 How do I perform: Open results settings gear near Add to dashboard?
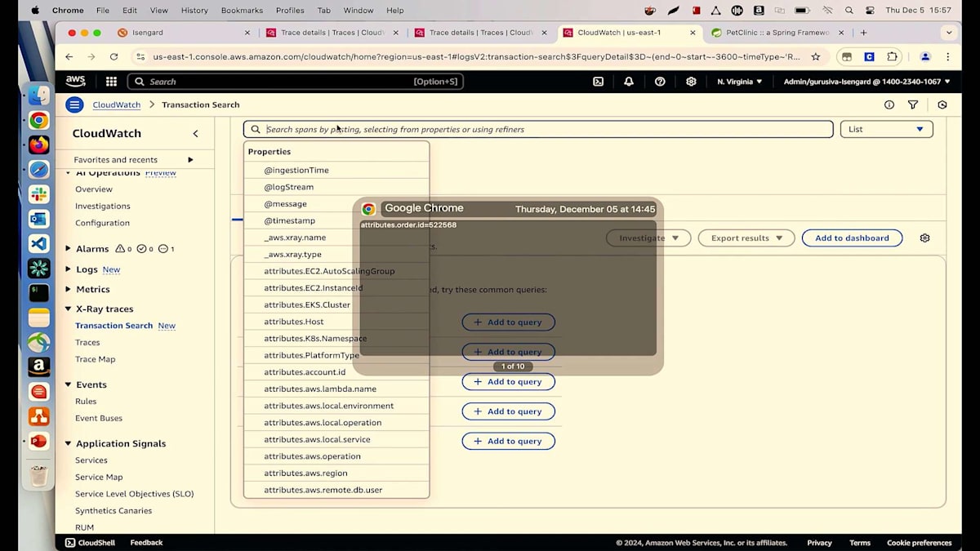[x=924, y=238]
